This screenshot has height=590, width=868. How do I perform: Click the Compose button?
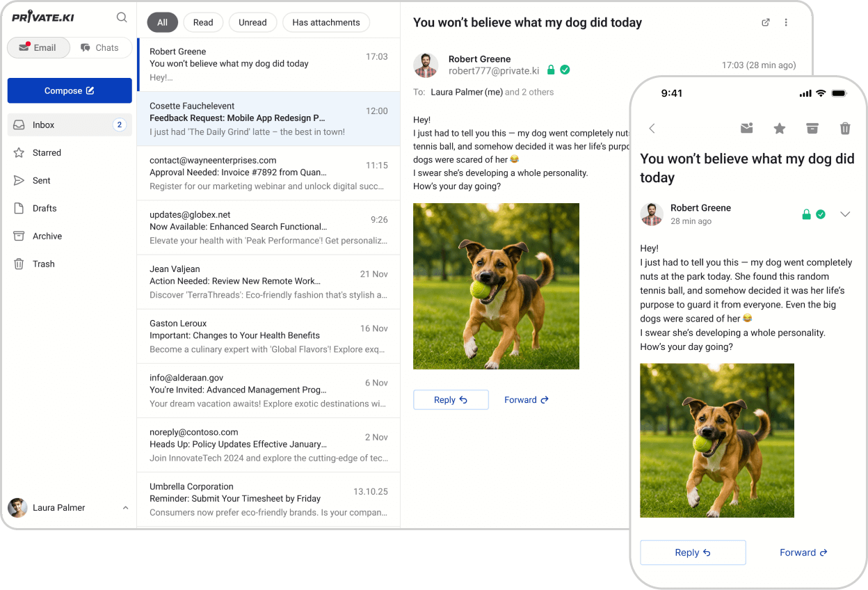(70, 90)
